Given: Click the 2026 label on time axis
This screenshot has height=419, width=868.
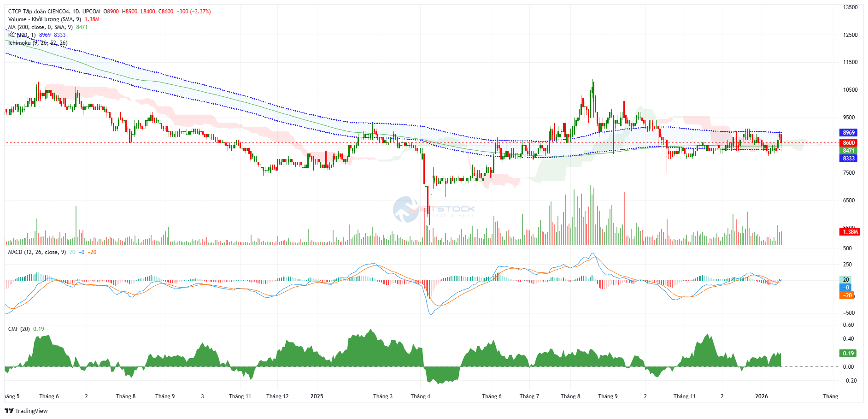Looking at the screenshot, I should click(x=761, y=396).
